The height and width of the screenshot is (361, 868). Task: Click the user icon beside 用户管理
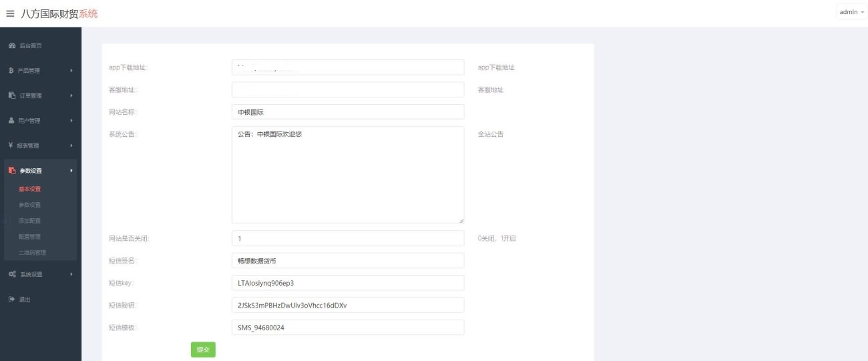11,121
